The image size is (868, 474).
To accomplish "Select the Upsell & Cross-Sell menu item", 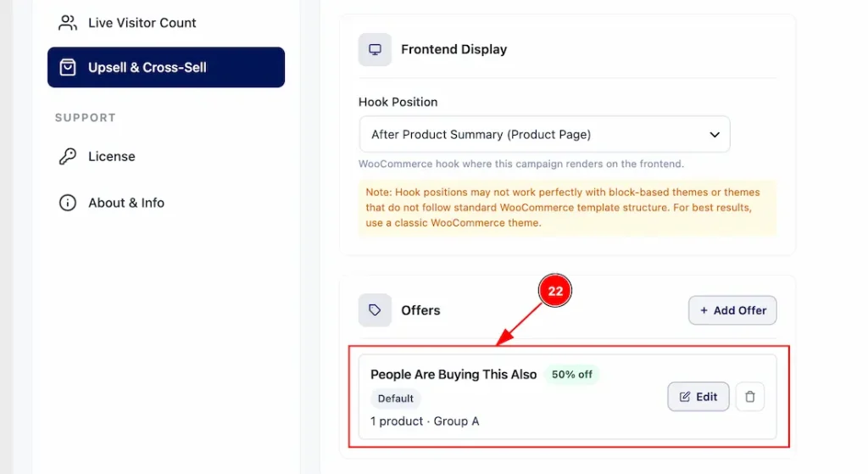I will [x=166, y=68].
